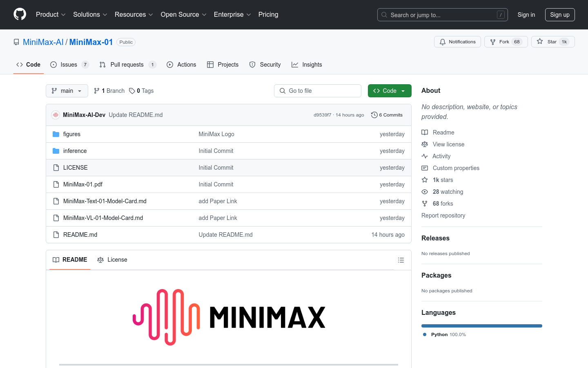The width and height of the screenshot is (588, 368).
Task: Open the inference folder icon
Action: point(56,151)
